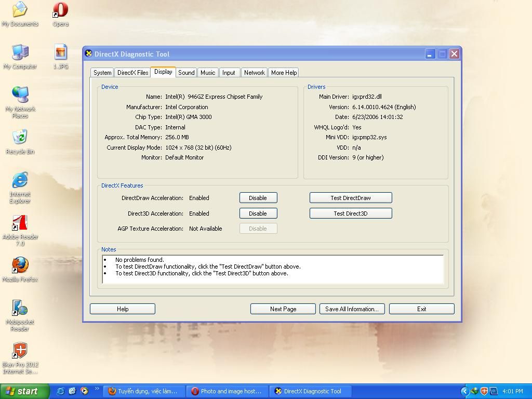Disable DirectDraw Acceleration
The width and height of the screenshot is (532, 399).
(x=258, y=198)
